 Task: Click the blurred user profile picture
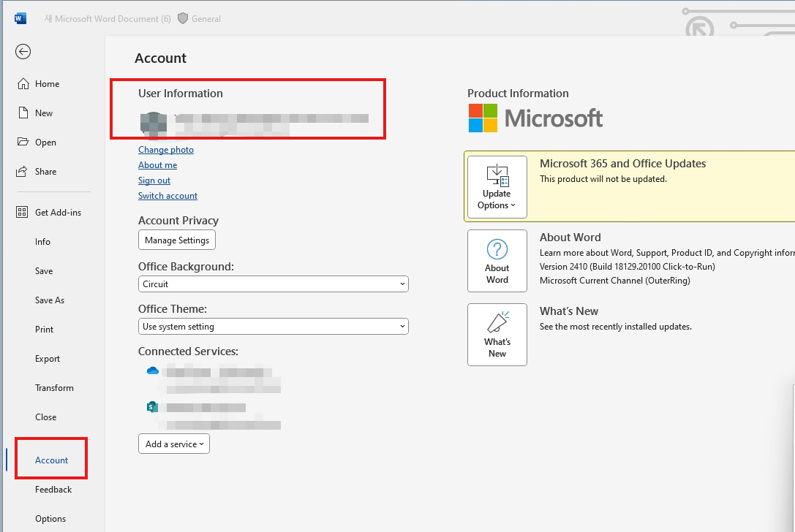(x=153, y=125)
